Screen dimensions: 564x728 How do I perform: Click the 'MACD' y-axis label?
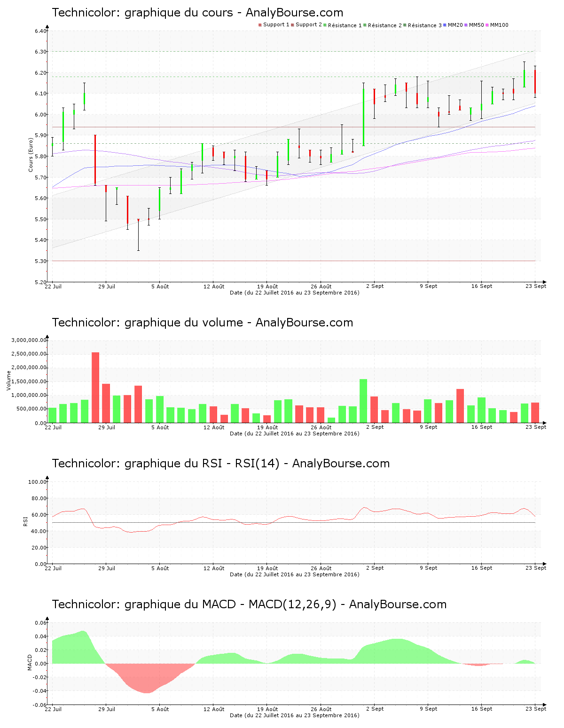(x=30, y=662)
